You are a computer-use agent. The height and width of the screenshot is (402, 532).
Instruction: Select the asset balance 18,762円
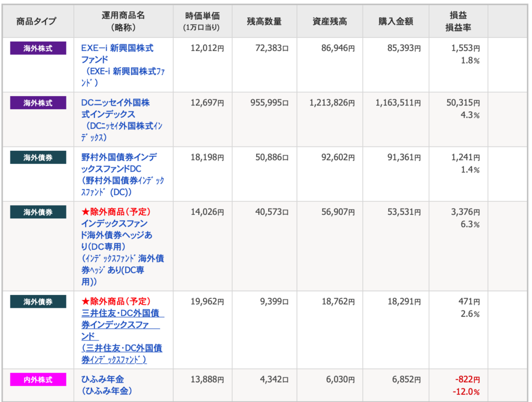pyautogui.click(x=338, y=302)
